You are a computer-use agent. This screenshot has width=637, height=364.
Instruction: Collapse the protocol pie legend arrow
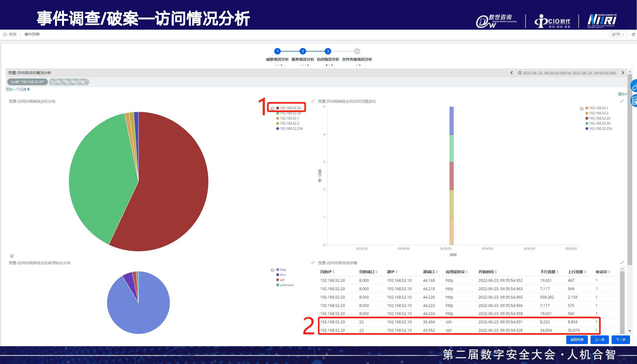[272, 270]
